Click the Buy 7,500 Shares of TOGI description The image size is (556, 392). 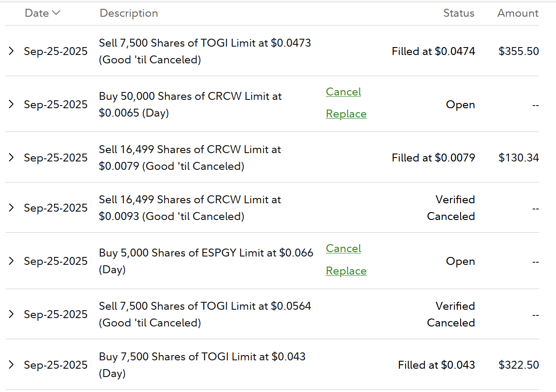(x=202, y=357)
